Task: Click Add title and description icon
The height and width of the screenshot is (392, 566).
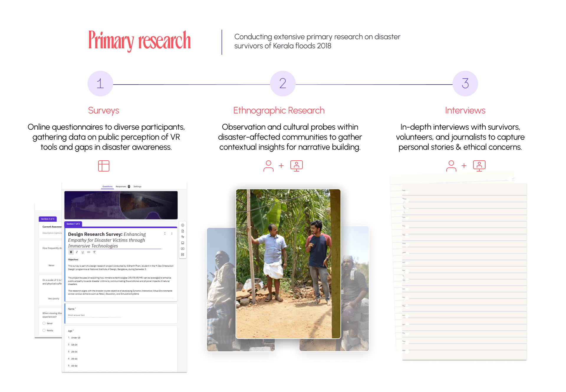Action: pyautogui.click(x=182, y=237)
